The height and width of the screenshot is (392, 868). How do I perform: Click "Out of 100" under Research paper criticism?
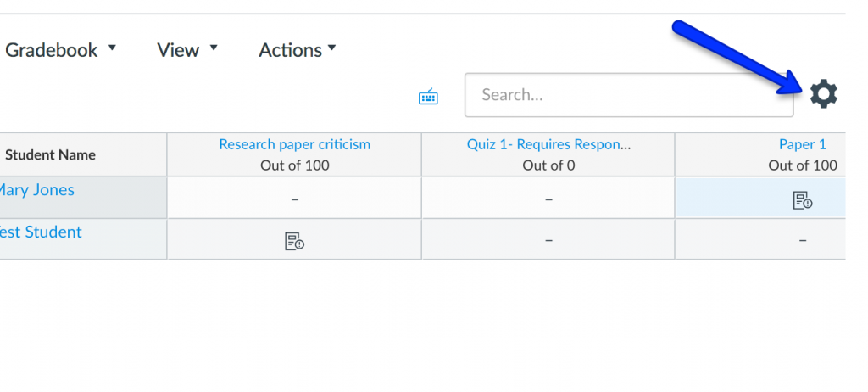coord(294,165)
